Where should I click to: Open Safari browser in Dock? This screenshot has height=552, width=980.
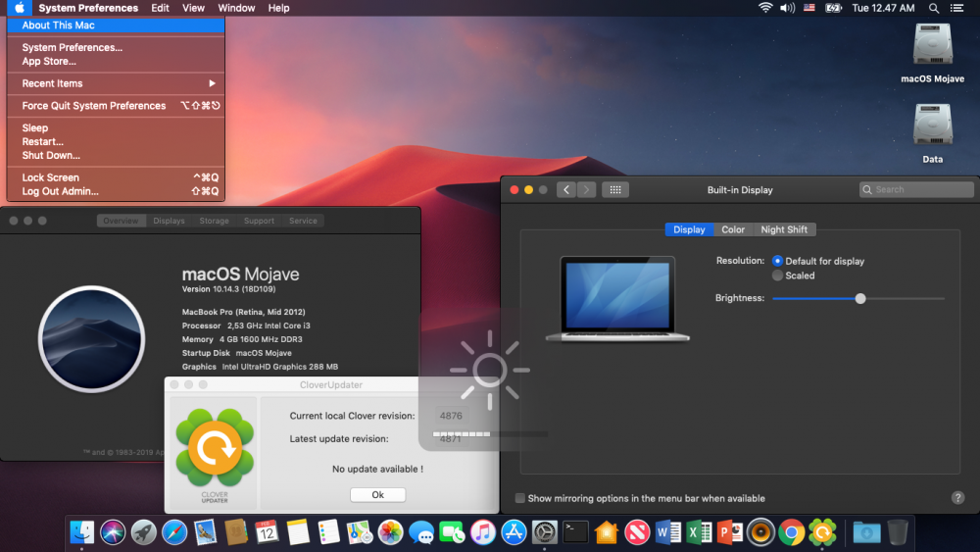(174, 532)
